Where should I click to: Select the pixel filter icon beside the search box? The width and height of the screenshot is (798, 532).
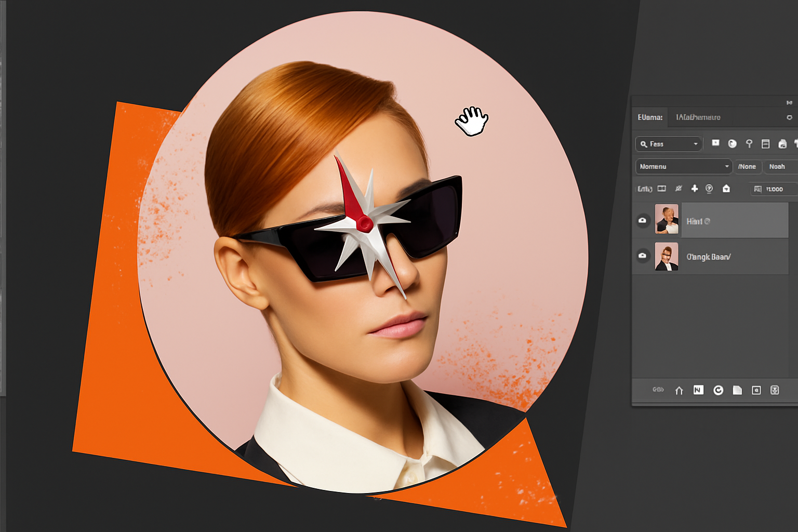[715, 144]
